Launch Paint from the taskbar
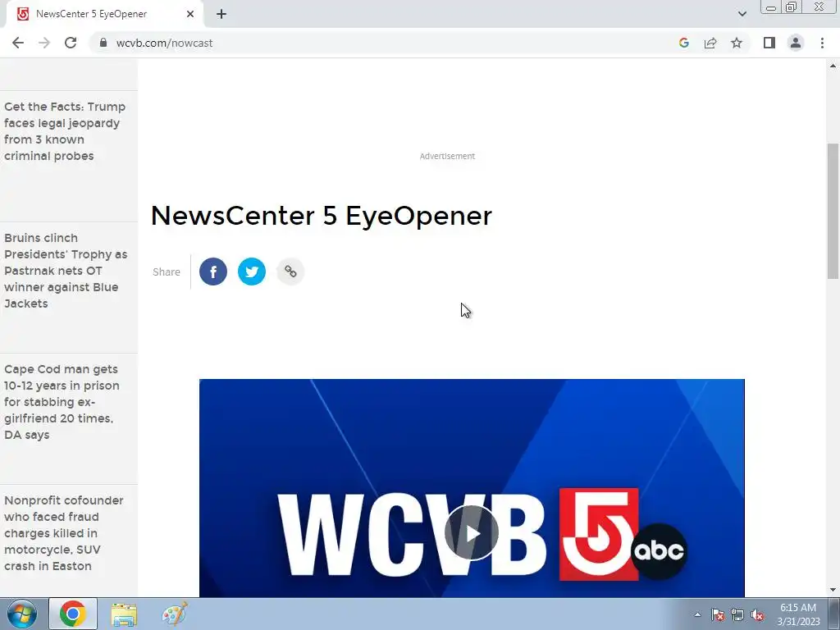The width and height of the screenshot is (840, 630). coord(175,614)
